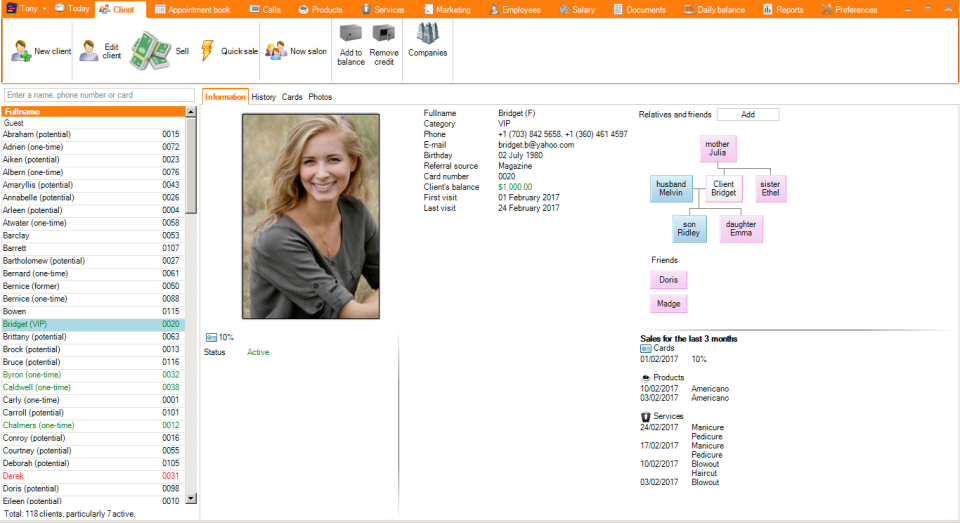The image size is (960, 523).
Task: Open the Preferences tab
Action: click(849, 10)
